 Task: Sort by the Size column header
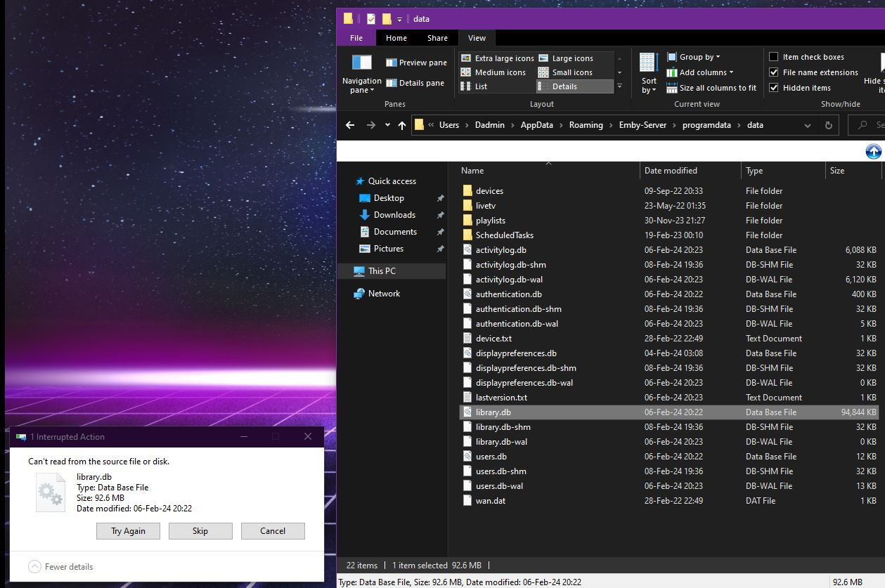837,171
